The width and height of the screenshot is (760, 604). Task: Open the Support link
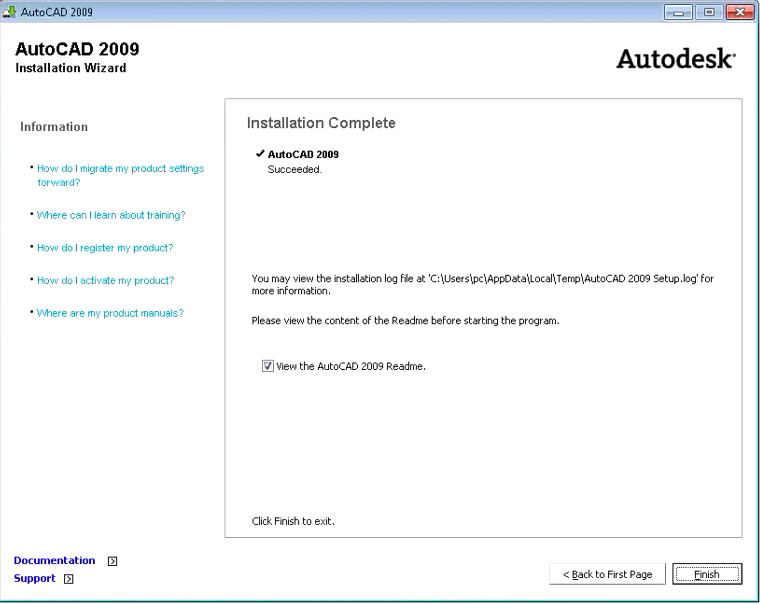tap(34, 578)
